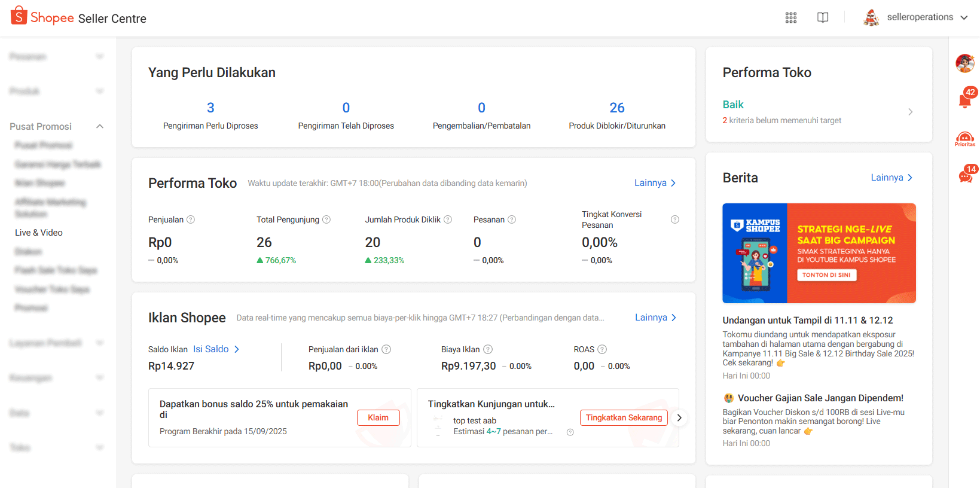Viewport: 980px width, 488px height.
Task: Open notifications bell with 42 badge
Action: tap(965, 99)
